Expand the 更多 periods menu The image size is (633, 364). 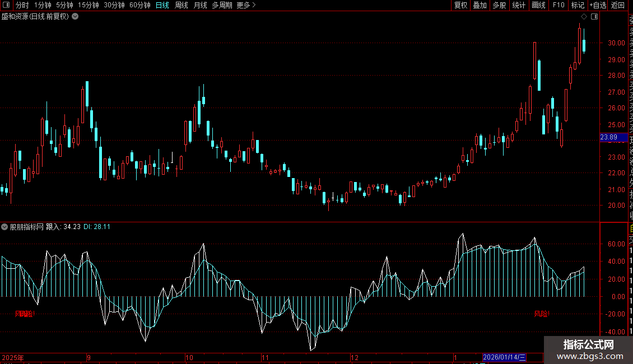coord(246,5)
